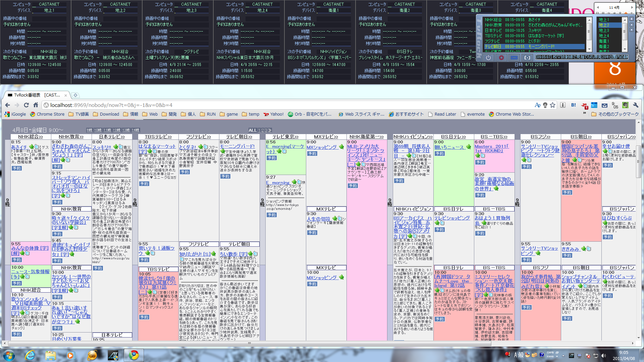Go to previous month in the calendar gadget
This screenshot has height=362, width=644.
[597, 7]
